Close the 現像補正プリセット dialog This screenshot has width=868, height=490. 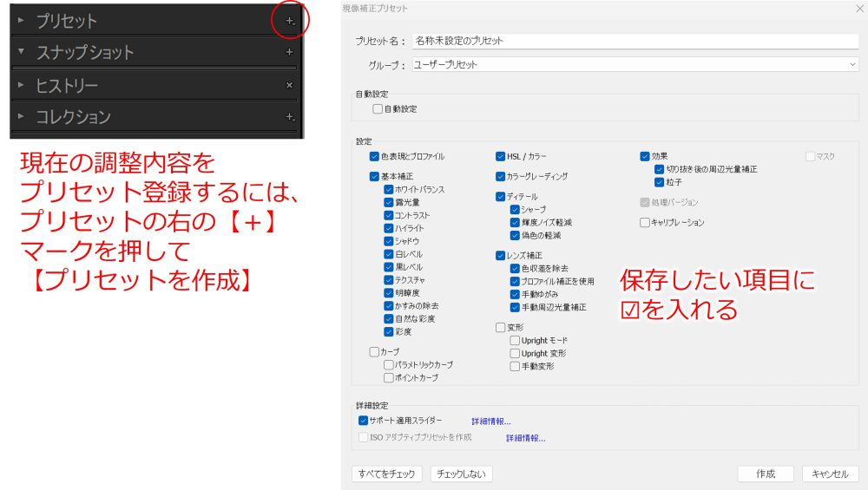click(859, 9)
